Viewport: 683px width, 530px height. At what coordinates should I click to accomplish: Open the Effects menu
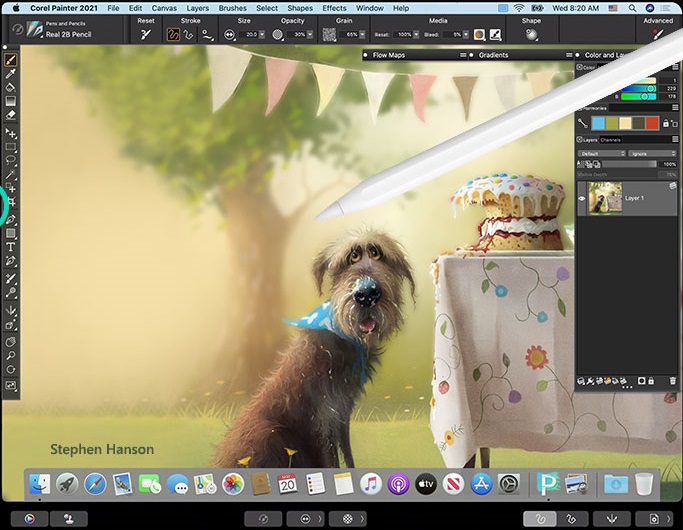click(335, 8)
